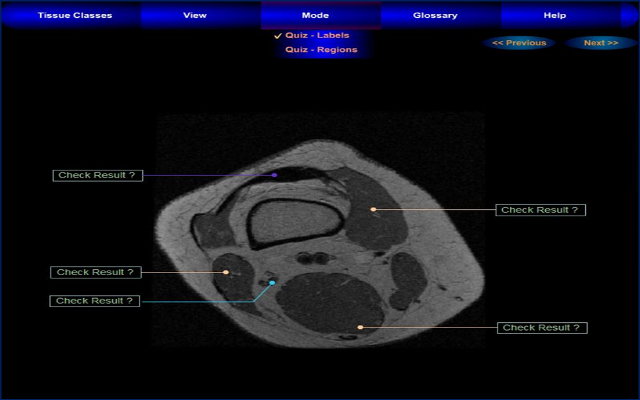Toggle the checked Quiz - Labels option
Screen dimensions: 640x400
(317, 35)
